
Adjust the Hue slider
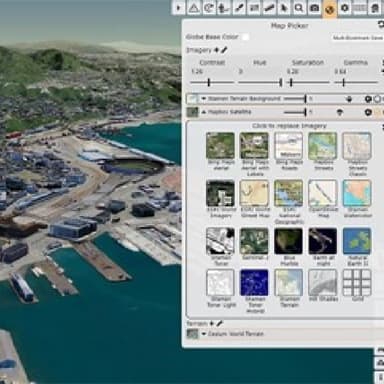(260, 82)
